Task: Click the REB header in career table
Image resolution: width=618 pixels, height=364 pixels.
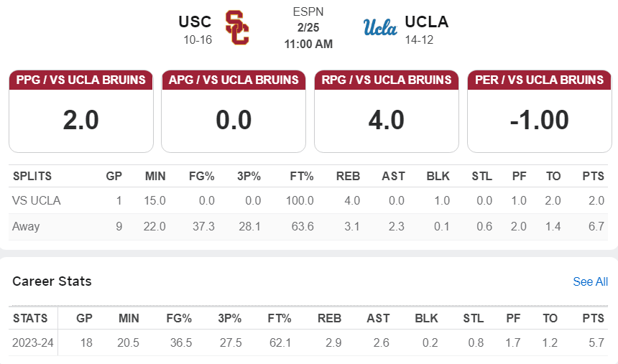Action: (x=330, y=318)
